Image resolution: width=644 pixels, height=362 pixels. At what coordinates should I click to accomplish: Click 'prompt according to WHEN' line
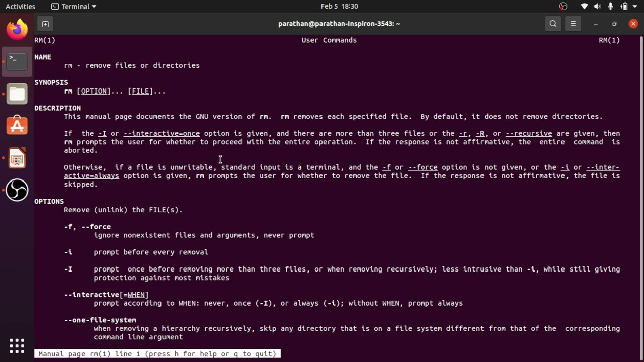(278, 303)
